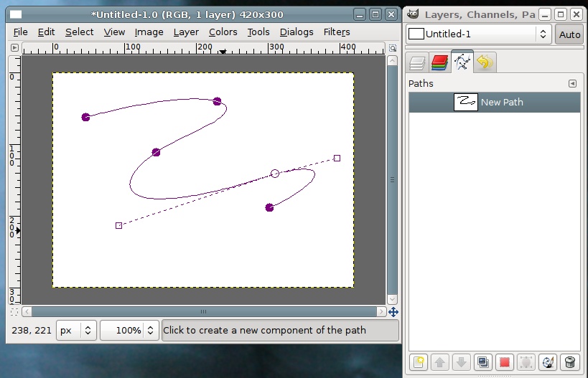This screenshot has width=588, height=378.
Task: Click the image menu arrow at ruler corner
Action: pyautogui.click(x=14, y=47)
